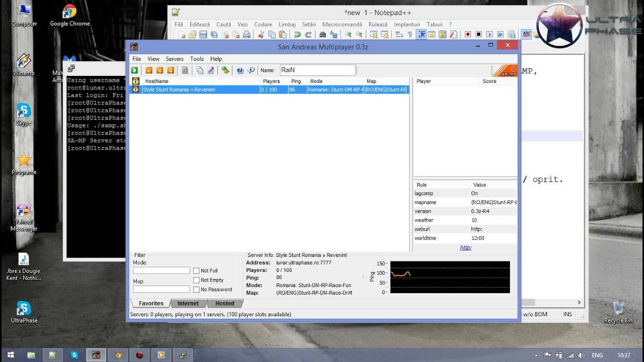The width and height of the screenshot is (644, 362).
Task: Click Notepad++ Record Macro red dot icon
Action: tap(468, 35)
